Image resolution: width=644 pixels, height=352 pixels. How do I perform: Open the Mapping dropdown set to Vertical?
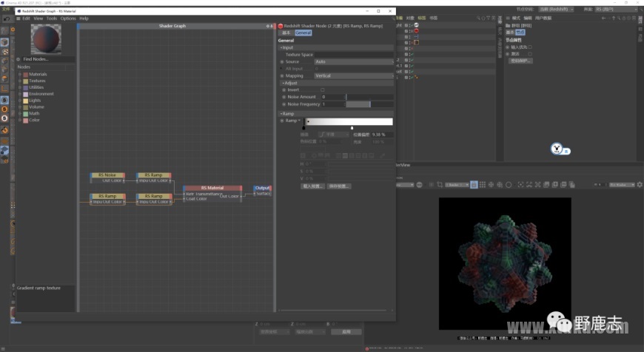(354, 76)
